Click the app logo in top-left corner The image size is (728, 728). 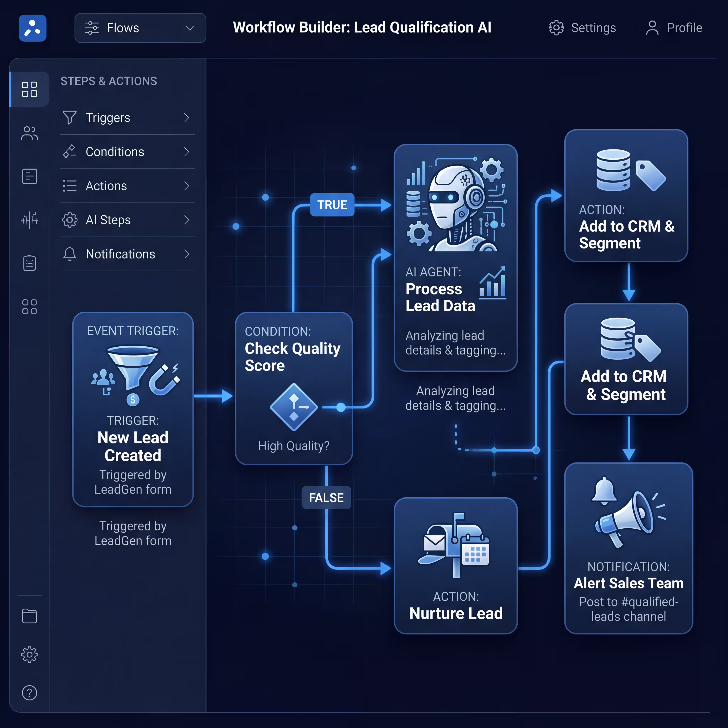pyautogui.click(x=32, y=28)
